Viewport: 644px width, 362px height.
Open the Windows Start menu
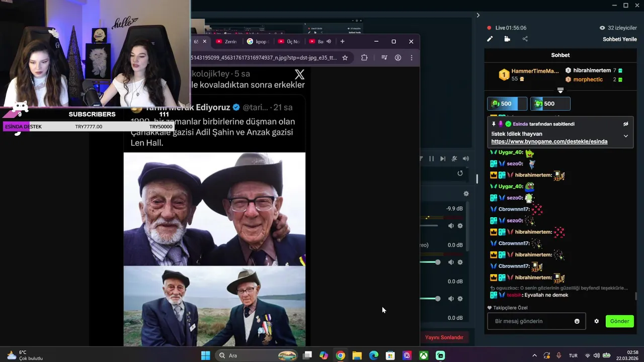pyautogui.click(x=205, y=355)
